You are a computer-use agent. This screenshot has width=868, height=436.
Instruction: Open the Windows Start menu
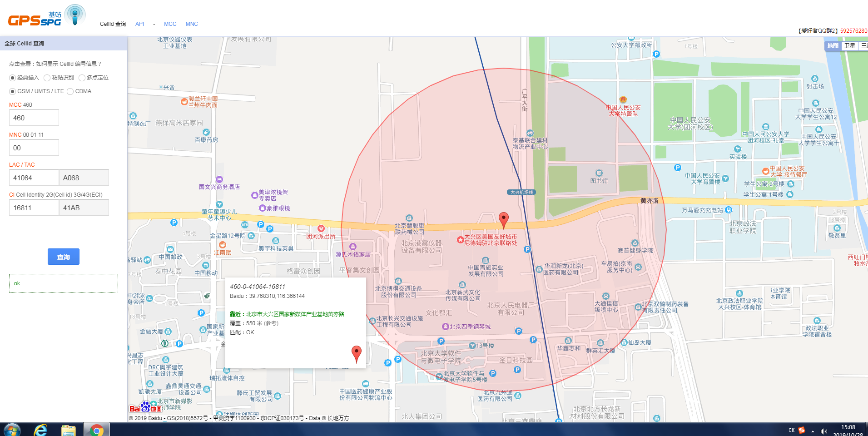(x=12, y=430)
